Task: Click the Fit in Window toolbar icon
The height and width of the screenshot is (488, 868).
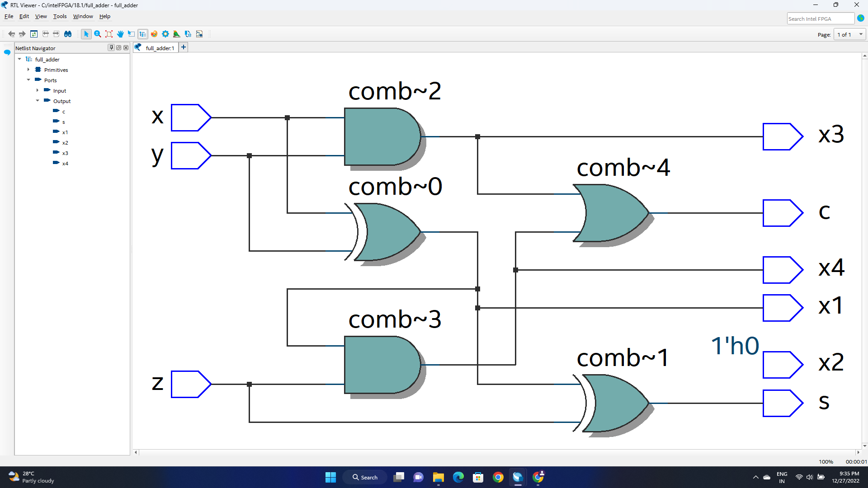Action: coord(109,34)
